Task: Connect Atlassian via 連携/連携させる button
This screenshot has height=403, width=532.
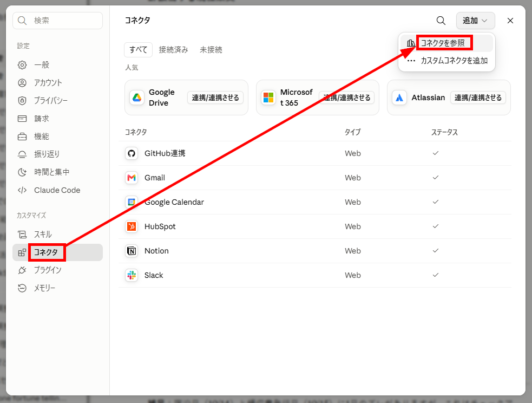Action: coord(478,98)
